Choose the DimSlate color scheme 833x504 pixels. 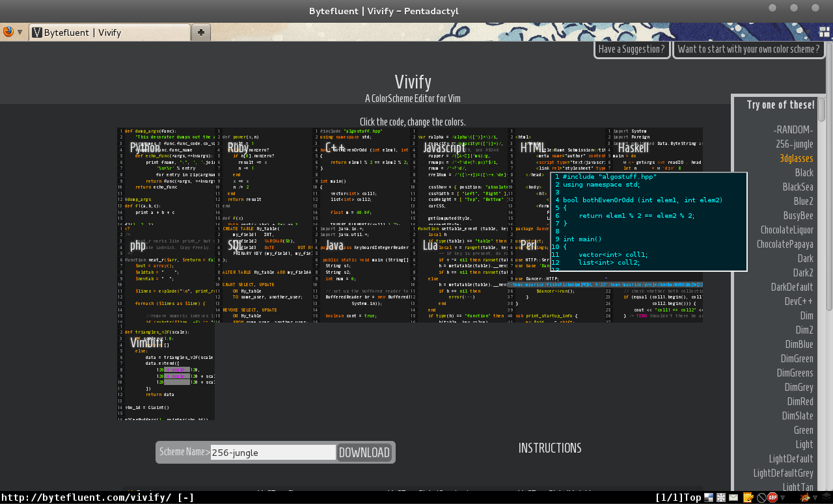798,416
